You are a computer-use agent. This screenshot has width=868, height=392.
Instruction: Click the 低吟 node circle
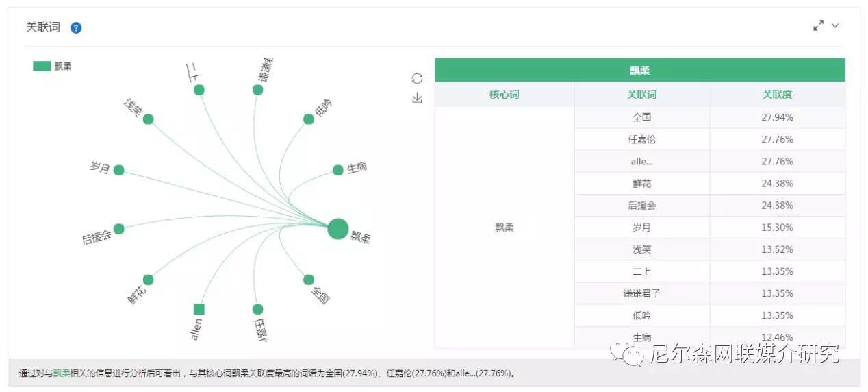pos(309,119)
